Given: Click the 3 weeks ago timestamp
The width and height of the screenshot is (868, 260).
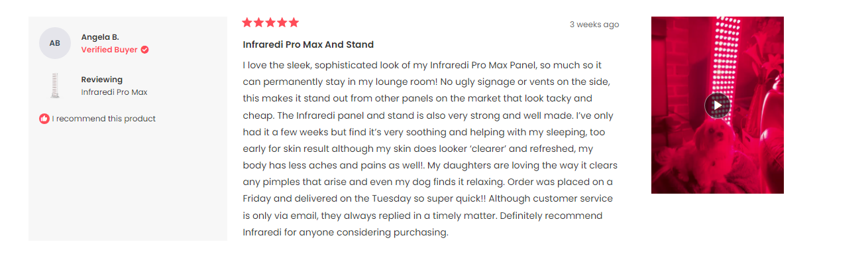Looking at the screenshot, I should (x=594, y=25).
